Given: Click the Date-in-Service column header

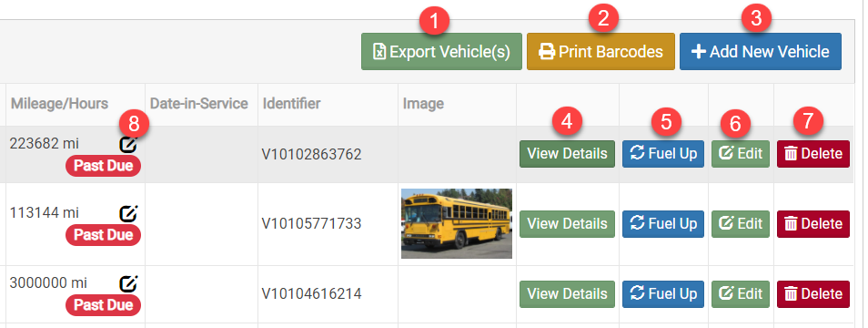Looking at the screenshot, I should click(198, 104).
